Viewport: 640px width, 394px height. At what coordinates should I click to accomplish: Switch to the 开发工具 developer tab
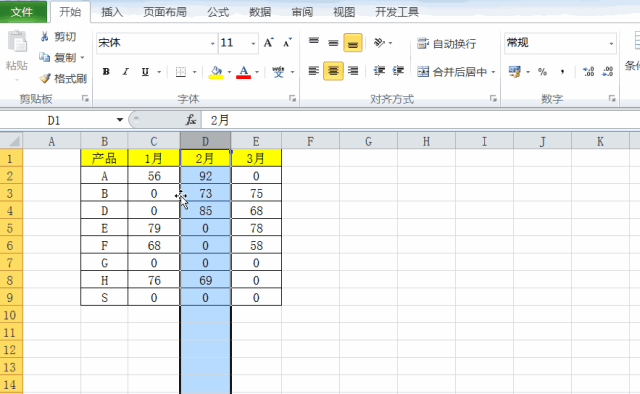397,12
